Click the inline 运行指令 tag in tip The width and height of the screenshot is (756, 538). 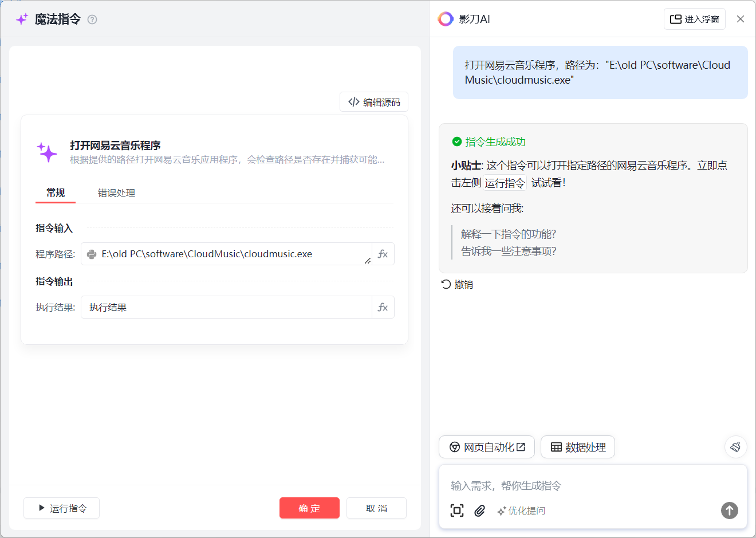(505, 183)
